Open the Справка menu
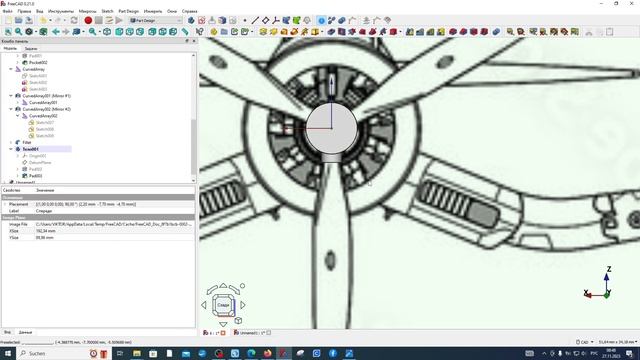The image size is (640, 360). pyautogui.click(x=189, y=11)
